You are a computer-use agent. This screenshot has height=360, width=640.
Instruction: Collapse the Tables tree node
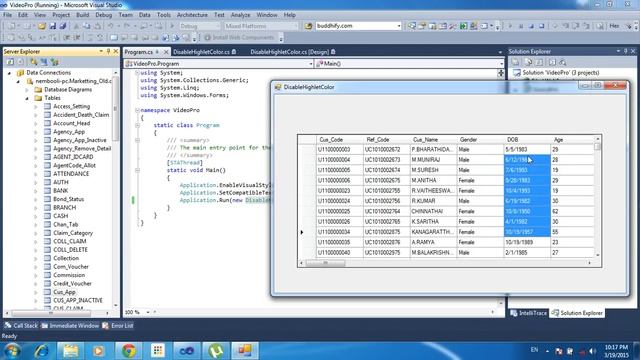click(27, 98)
